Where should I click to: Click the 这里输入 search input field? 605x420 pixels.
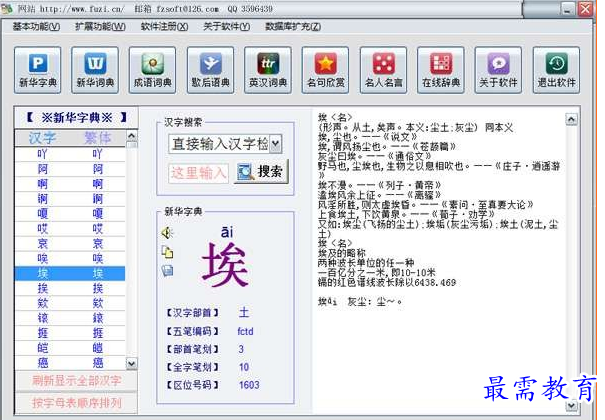198,173
